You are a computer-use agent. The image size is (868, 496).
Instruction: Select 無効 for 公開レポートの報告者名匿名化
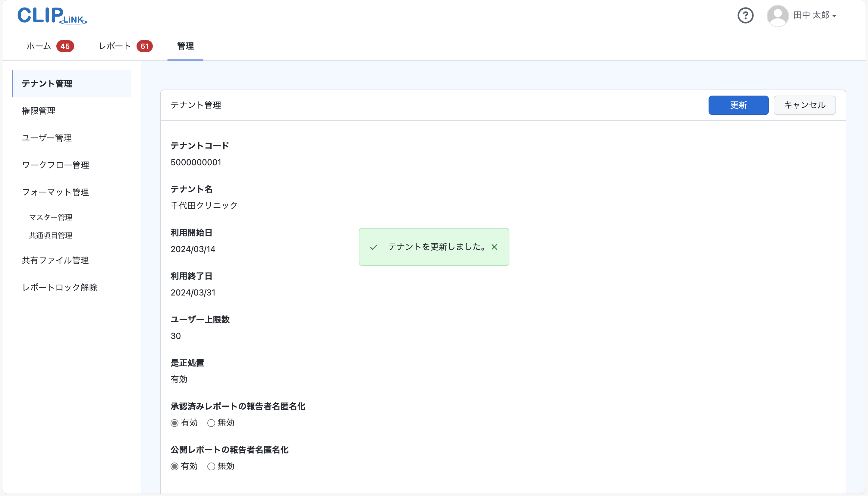(211, 466)
